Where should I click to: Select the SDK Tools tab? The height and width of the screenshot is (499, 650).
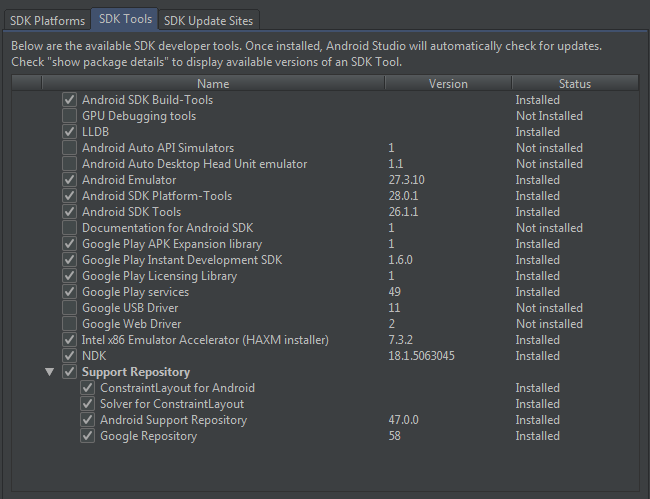point(125,19)
